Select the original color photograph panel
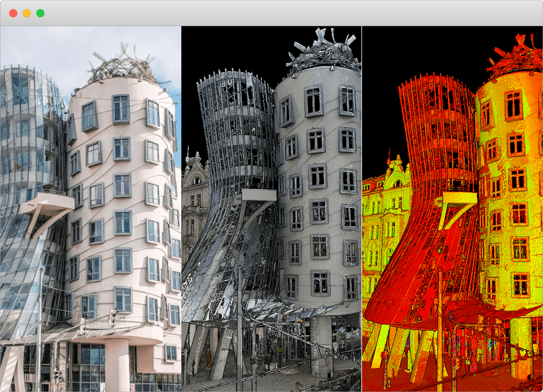The width and height of the screenshot is (543, 392). pyautogui.click(x=90, y=209)
